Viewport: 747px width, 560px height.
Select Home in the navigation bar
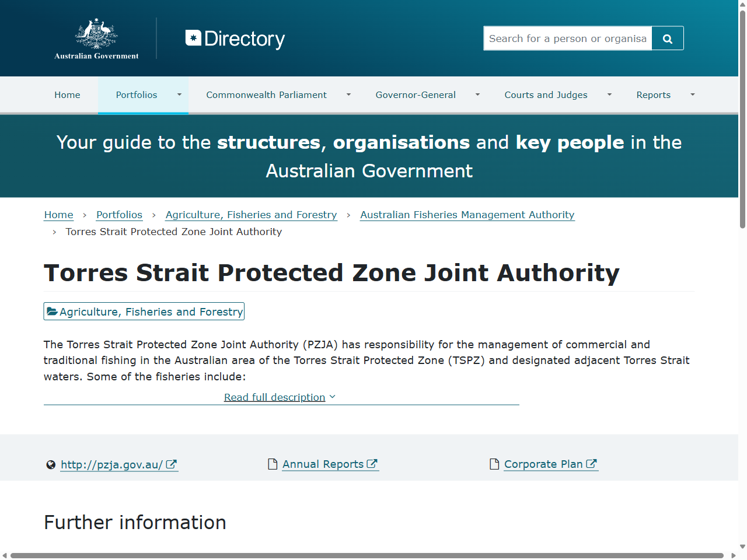click(67, 94)
